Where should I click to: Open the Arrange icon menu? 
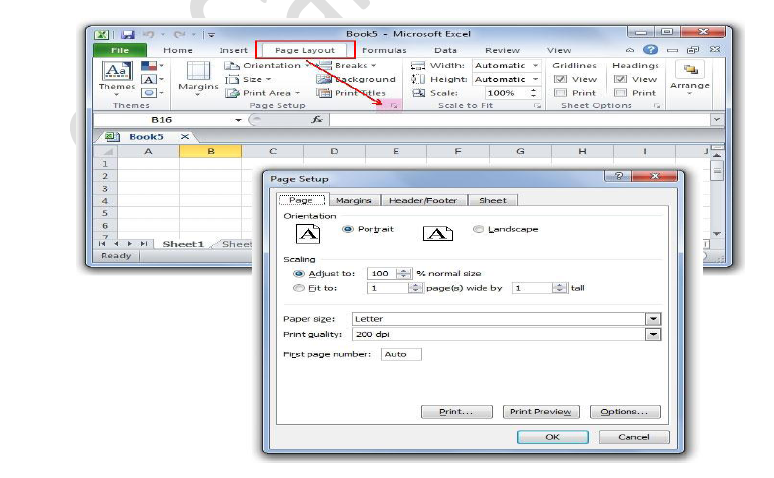[690, 74]
